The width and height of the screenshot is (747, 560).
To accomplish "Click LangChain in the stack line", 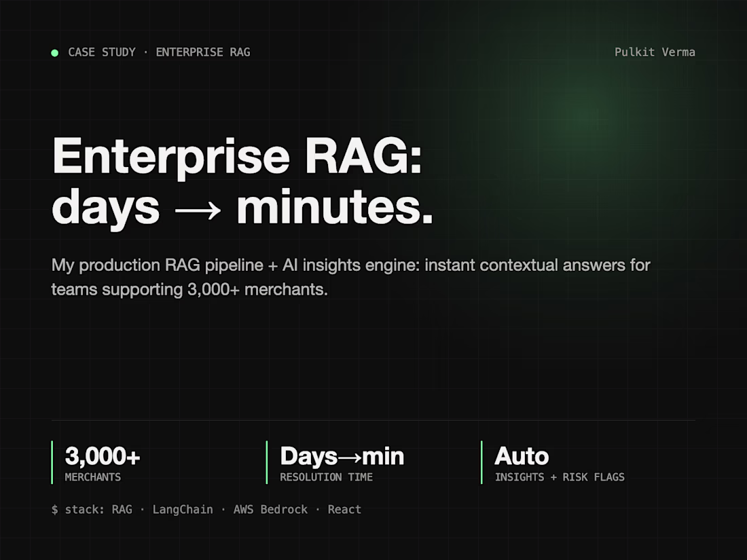I will 183,510.
